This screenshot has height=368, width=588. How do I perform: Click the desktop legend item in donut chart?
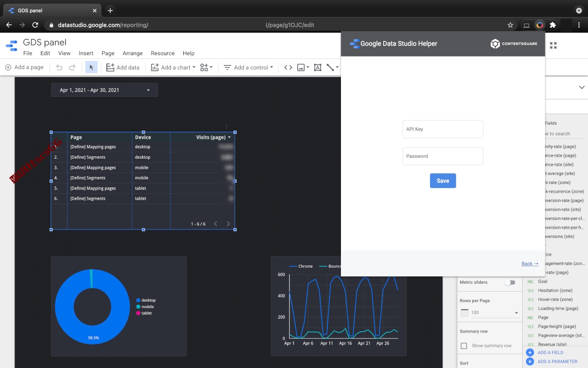146,300
